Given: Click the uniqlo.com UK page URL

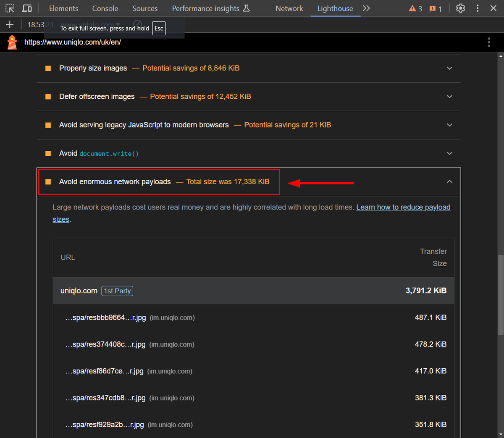Looking at the screenshot, I should coord(73,42).
